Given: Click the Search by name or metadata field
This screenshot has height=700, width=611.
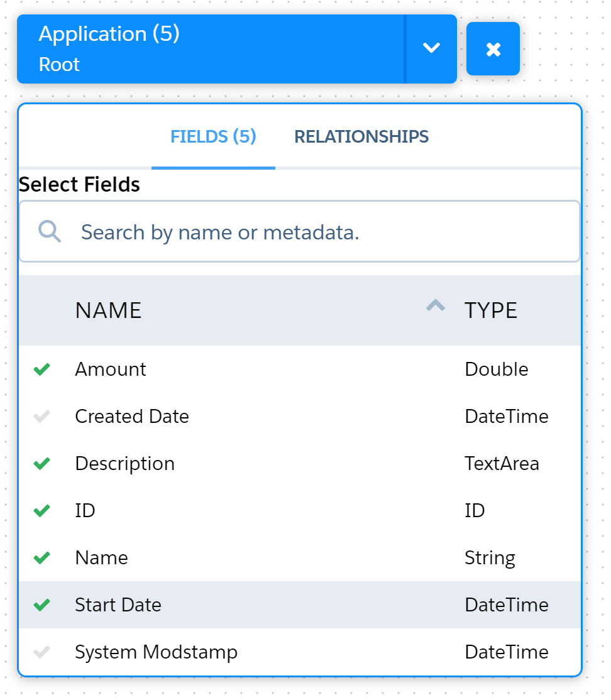Looking at the screenshot, I should coord(300,231).
